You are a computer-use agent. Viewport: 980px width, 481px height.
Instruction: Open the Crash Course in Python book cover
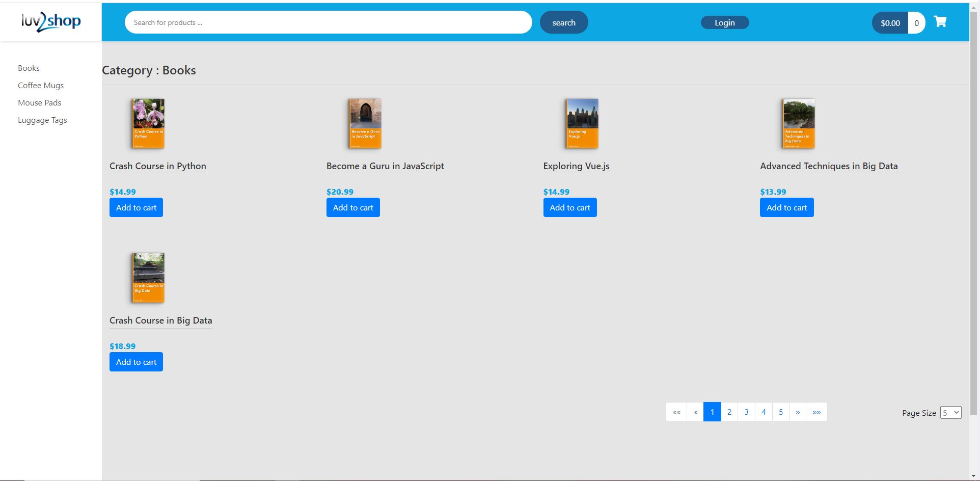point(148,124)
